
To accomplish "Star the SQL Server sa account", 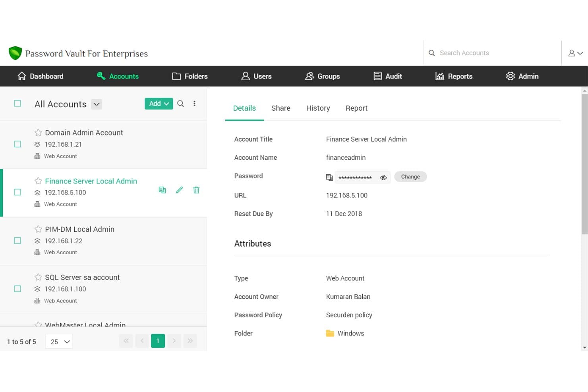I will click(38, 277).
